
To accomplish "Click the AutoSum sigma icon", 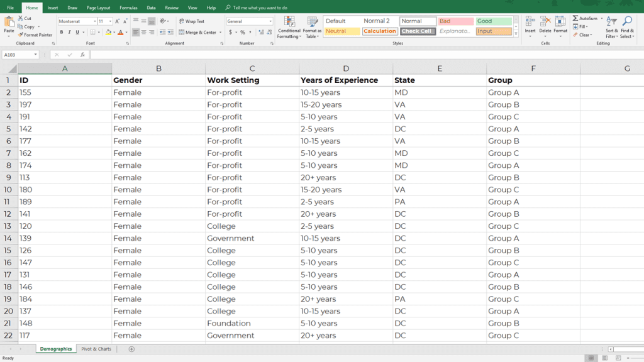I will 575,18.
